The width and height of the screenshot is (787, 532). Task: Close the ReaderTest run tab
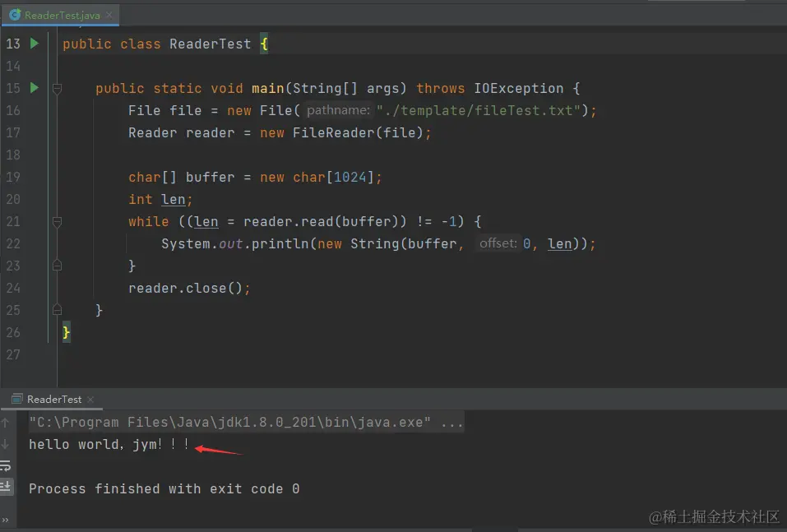90,400
